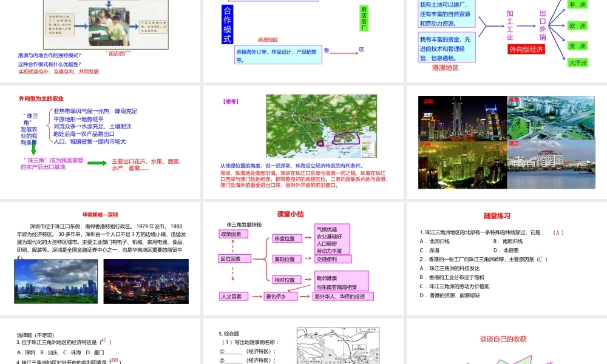
Task: Click the line 地处沿海→农产品易出口
Action: point(84,134)
